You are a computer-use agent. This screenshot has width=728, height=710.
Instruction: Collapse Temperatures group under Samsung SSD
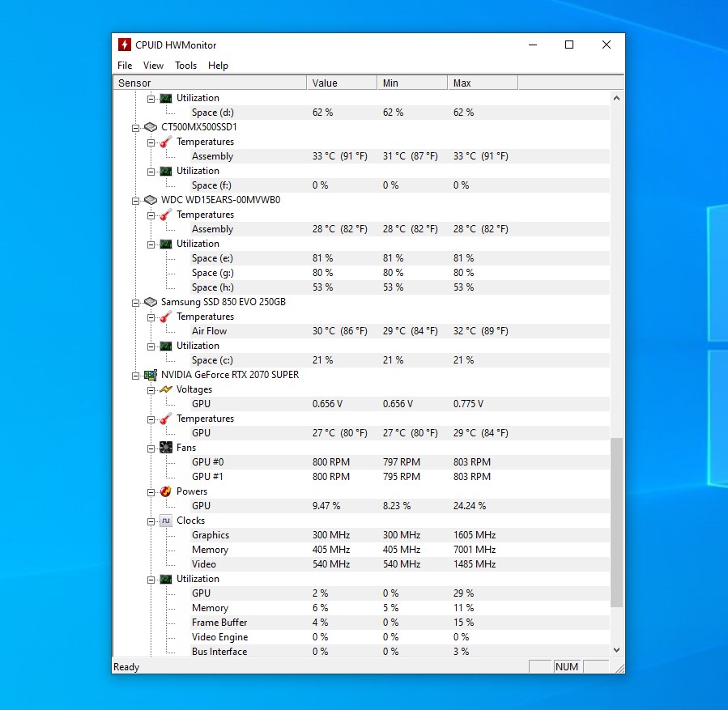(x=151, y=317)
